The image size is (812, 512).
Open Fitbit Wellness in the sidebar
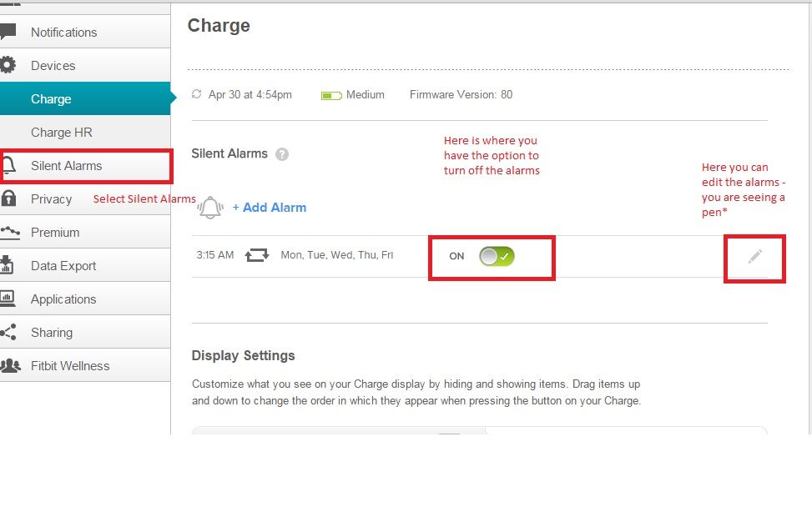tap(85, 365)
